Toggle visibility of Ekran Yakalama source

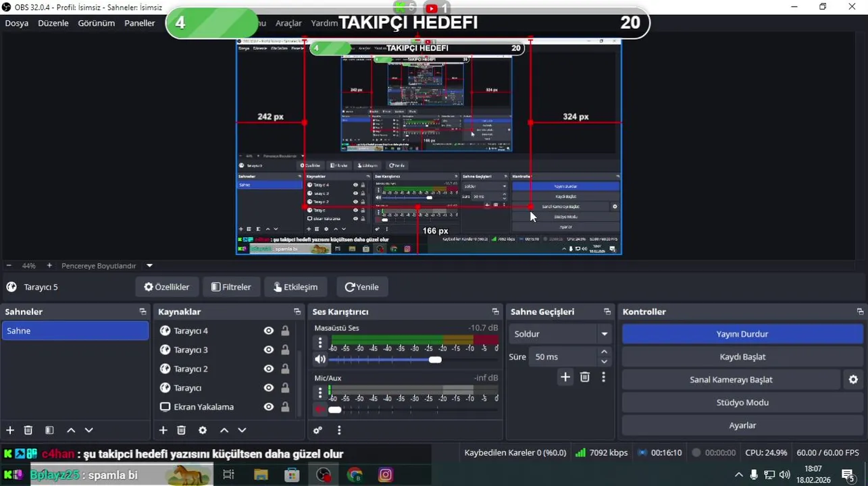[269, 407]
